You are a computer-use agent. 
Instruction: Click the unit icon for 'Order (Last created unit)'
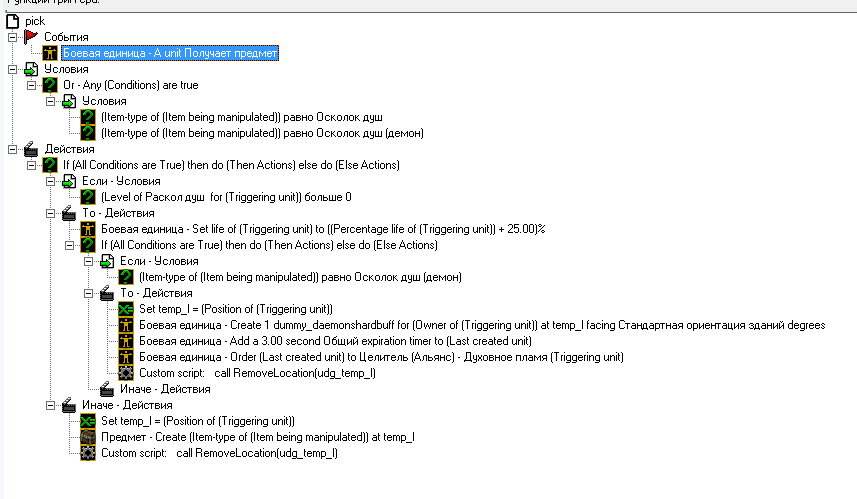[126, 357]
